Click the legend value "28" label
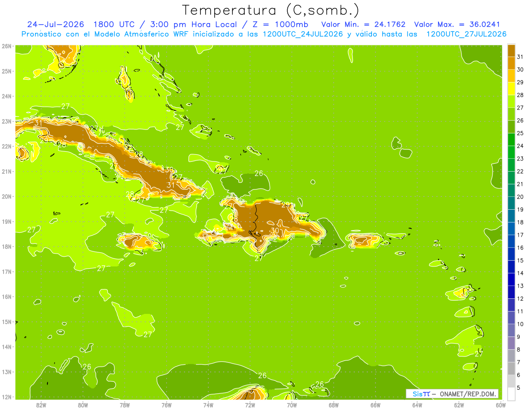The image size is (532, 411). tap(520, 95)
